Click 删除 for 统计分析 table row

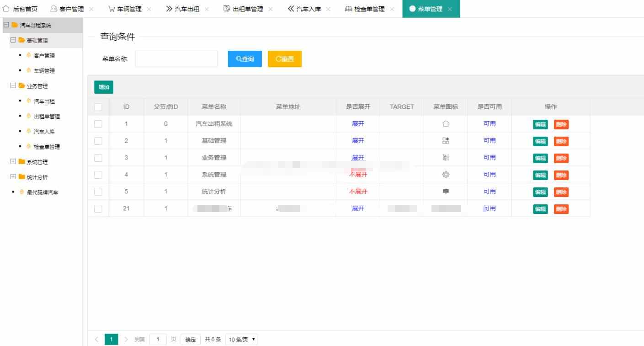(561, 192)
